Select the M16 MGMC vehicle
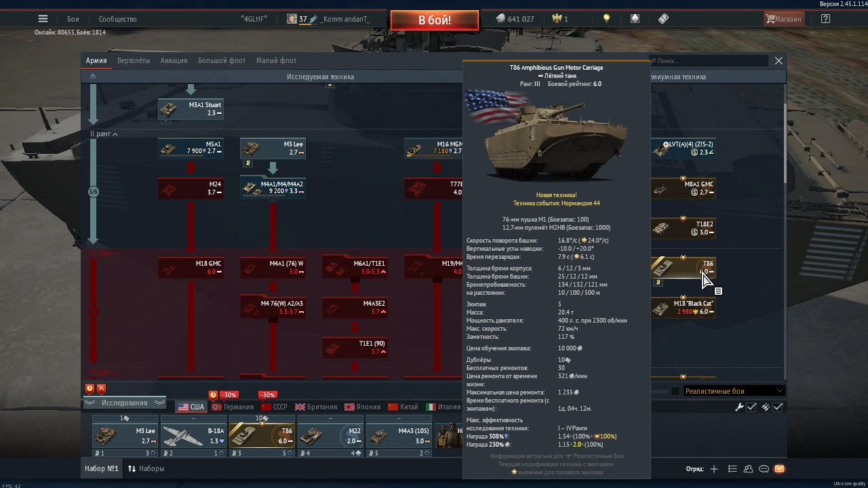The image size is (868, 488). [434, 148]
